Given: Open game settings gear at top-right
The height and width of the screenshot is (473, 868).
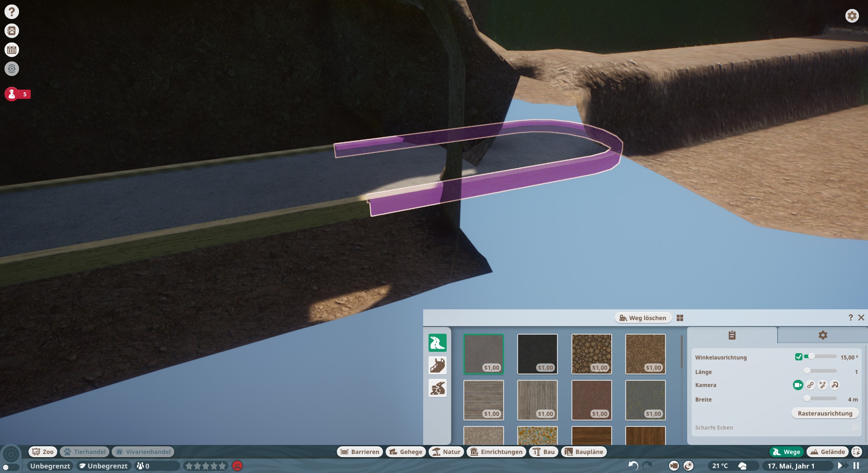Looking at the screenshot, I should coord(852,16).
